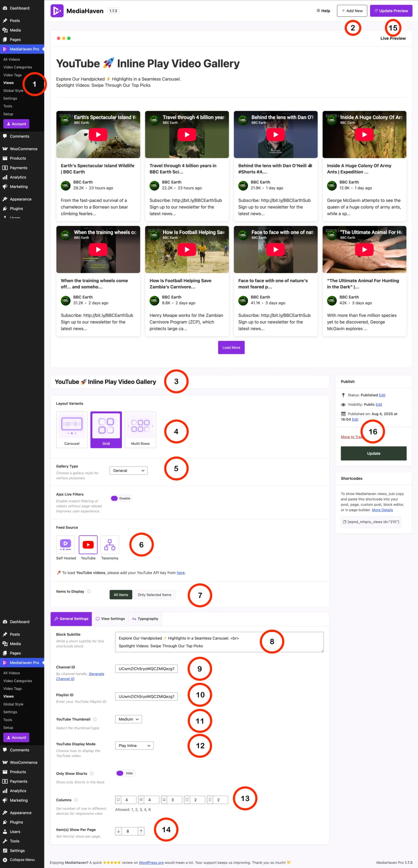Decrease Items Show Per Page with down arrow

(x=119, y=831)
